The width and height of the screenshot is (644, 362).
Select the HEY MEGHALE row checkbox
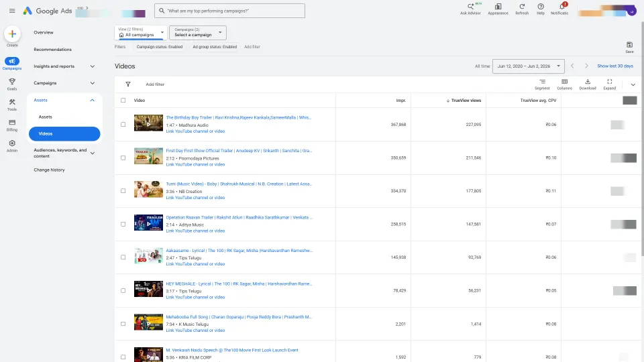123,290
